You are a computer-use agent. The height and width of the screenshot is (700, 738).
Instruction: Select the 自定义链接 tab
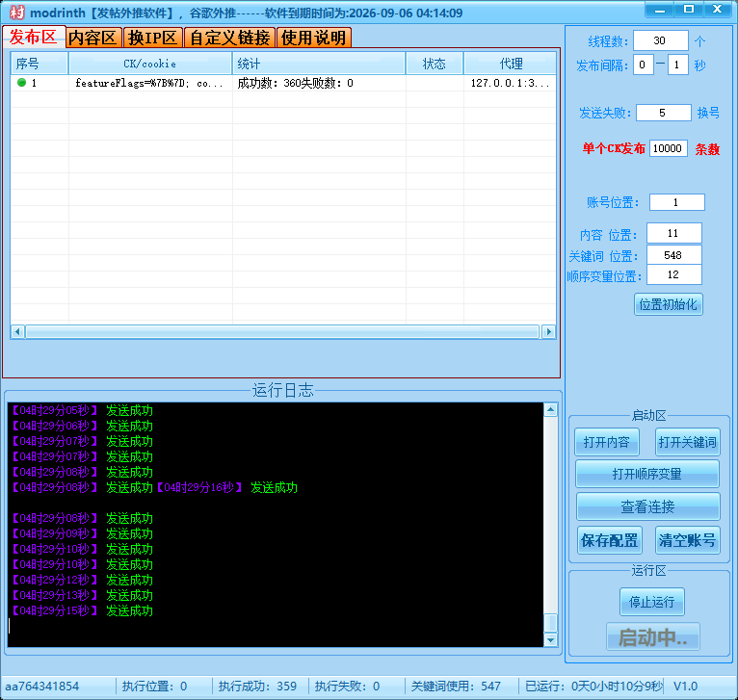pos(229,38)
